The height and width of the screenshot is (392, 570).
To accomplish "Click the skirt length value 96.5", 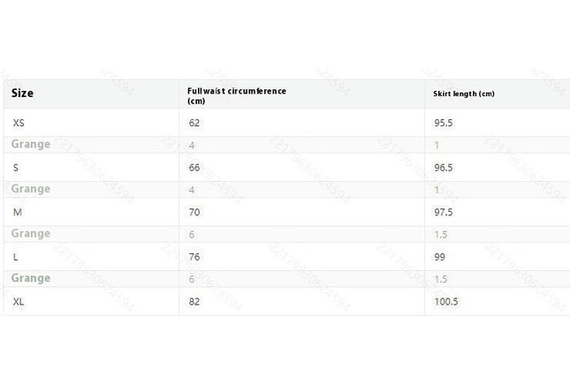I will 443,168.
